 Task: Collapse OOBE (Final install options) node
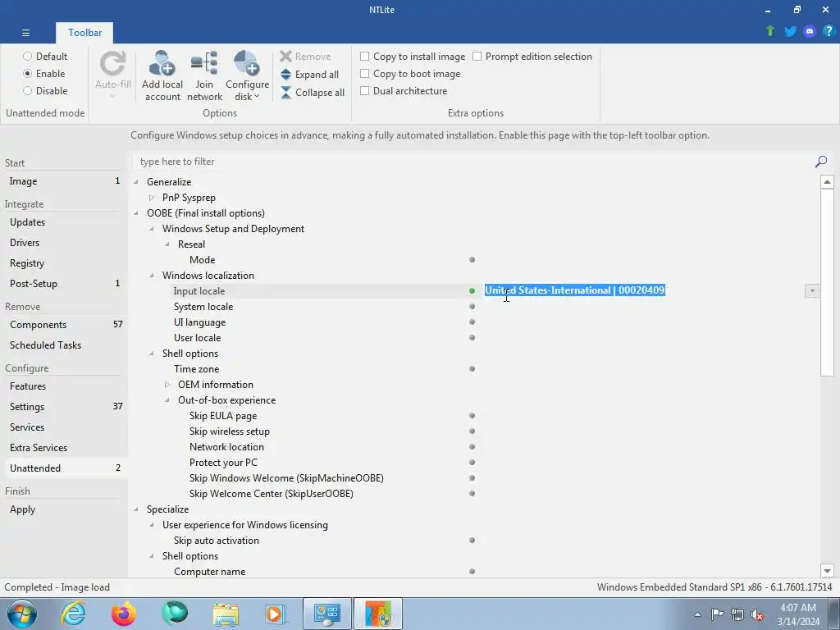(x=136, y=212)
